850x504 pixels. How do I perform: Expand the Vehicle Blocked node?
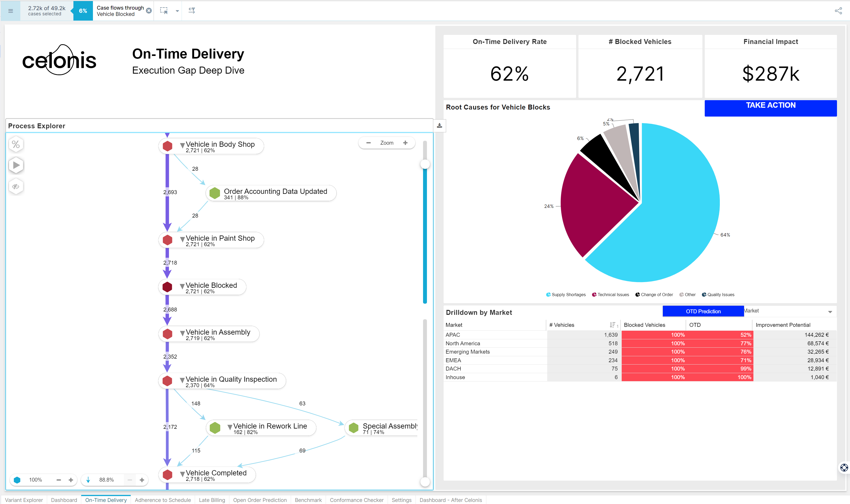click(x=182, y=286)
